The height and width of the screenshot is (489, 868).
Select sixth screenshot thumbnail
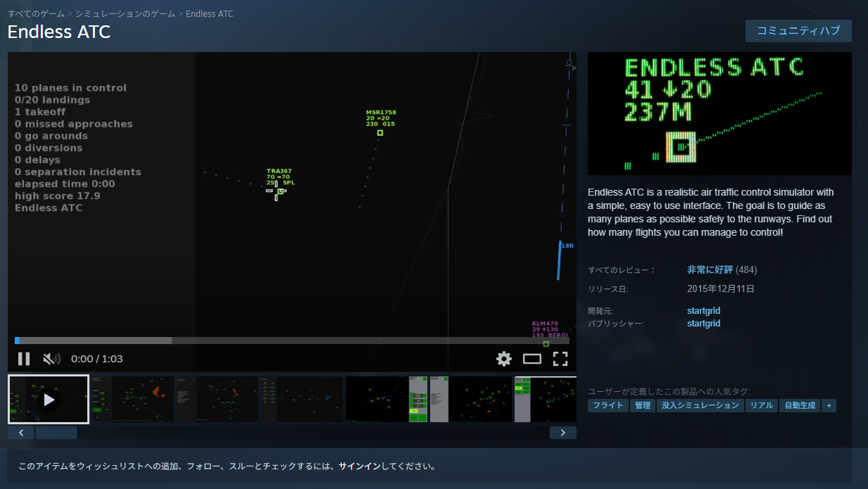click(471, 400)
